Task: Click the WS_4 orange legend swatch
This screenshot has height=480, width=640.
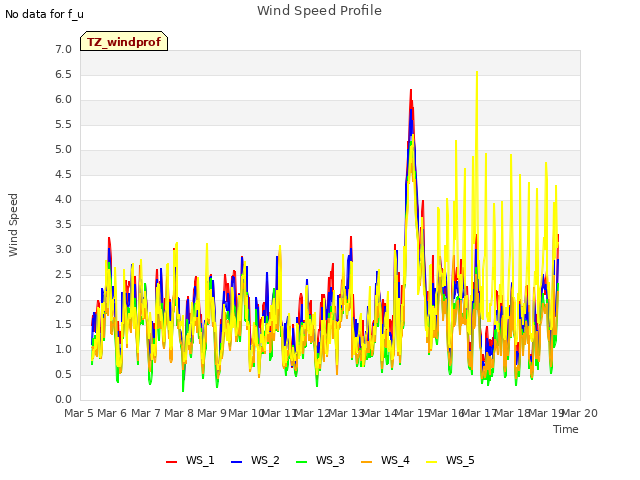Action: (367, 462)
